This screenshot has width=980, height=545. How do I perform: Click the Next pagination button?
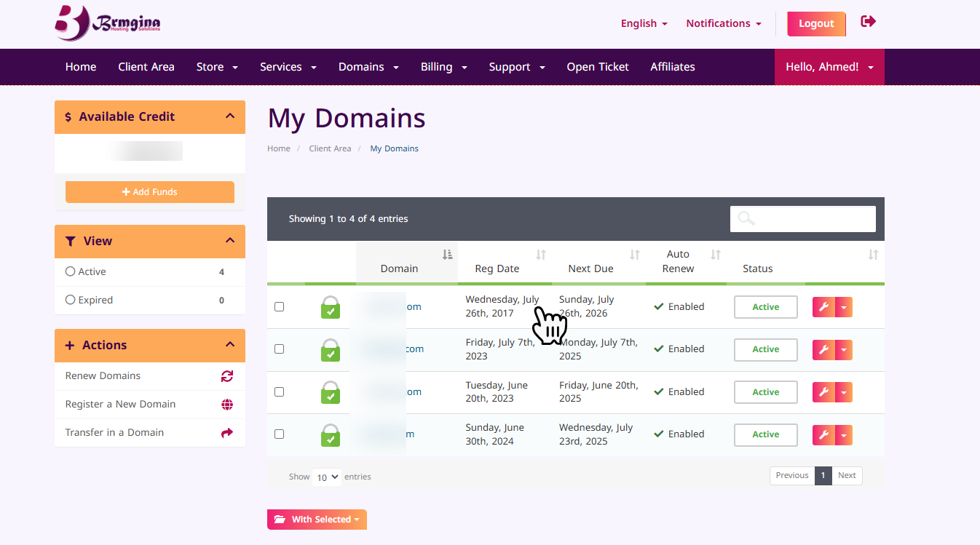click(x=847, y=476)
